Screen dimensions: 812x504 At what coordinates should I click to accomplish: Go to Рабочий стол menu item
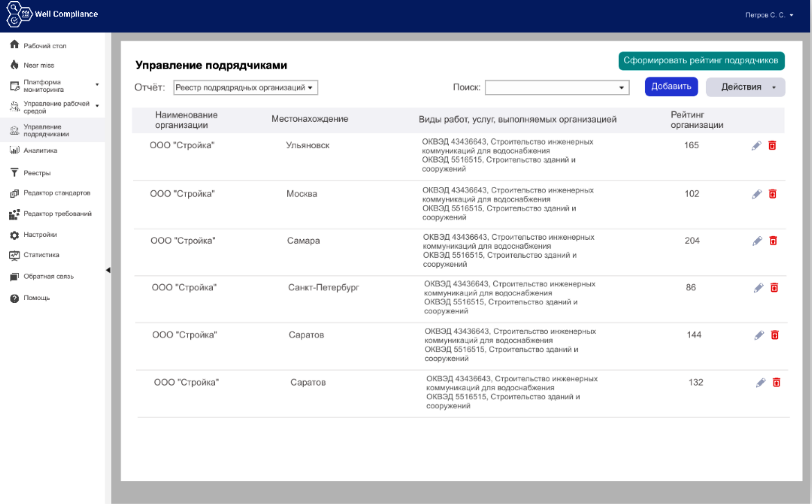45,46
